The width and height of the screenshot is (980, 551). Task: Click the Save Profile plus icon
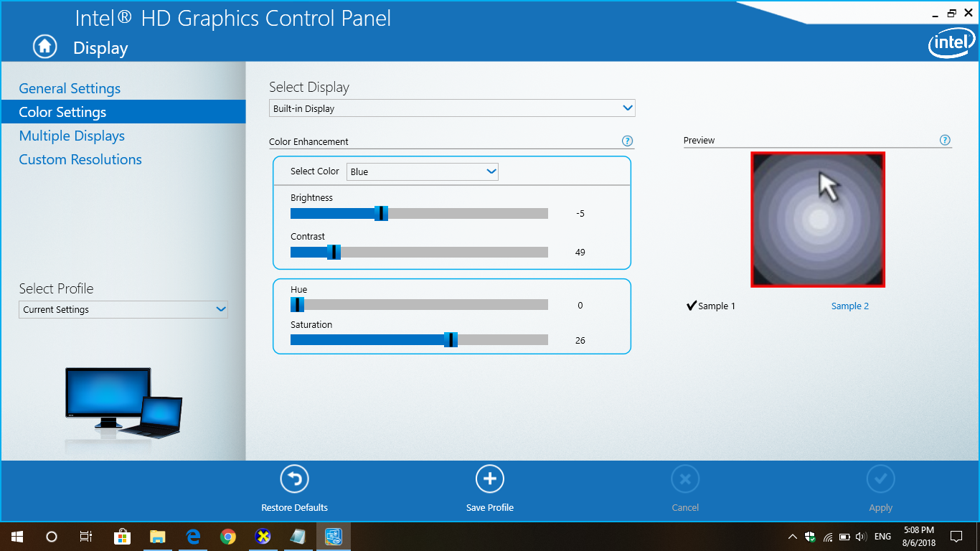pos(490,479)
